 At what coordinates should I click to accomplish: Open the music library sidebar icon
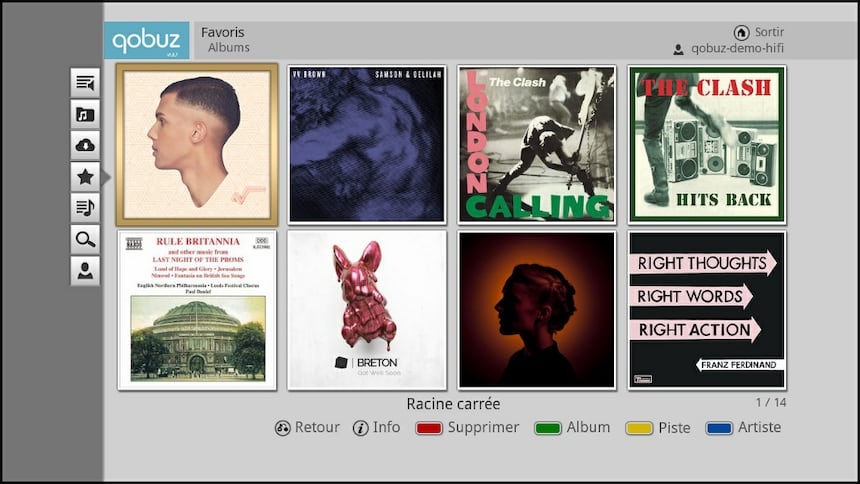pos(85,114)
